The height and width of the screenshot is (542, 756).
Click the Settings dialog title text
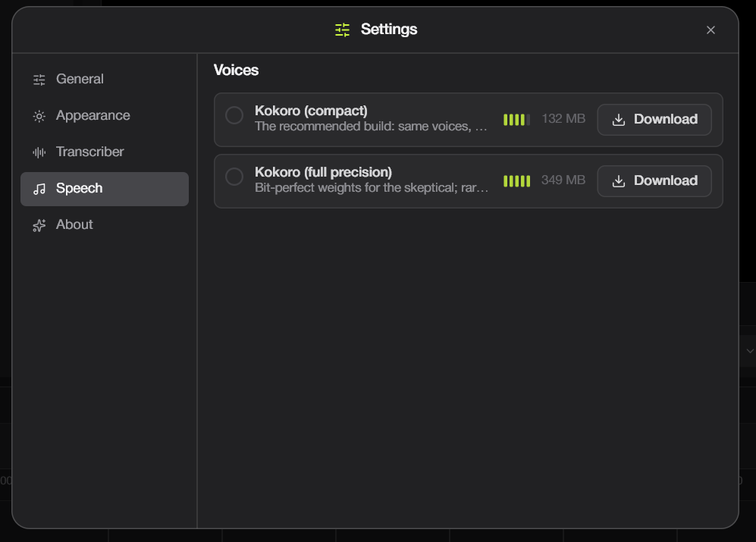pos(389,30)
